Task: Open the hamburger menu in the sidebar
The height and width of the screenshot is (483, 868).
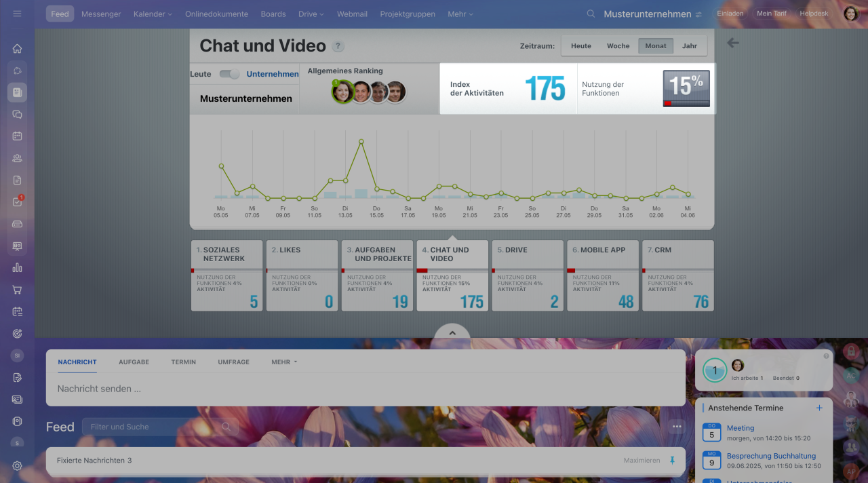Action: pos(17,14)
